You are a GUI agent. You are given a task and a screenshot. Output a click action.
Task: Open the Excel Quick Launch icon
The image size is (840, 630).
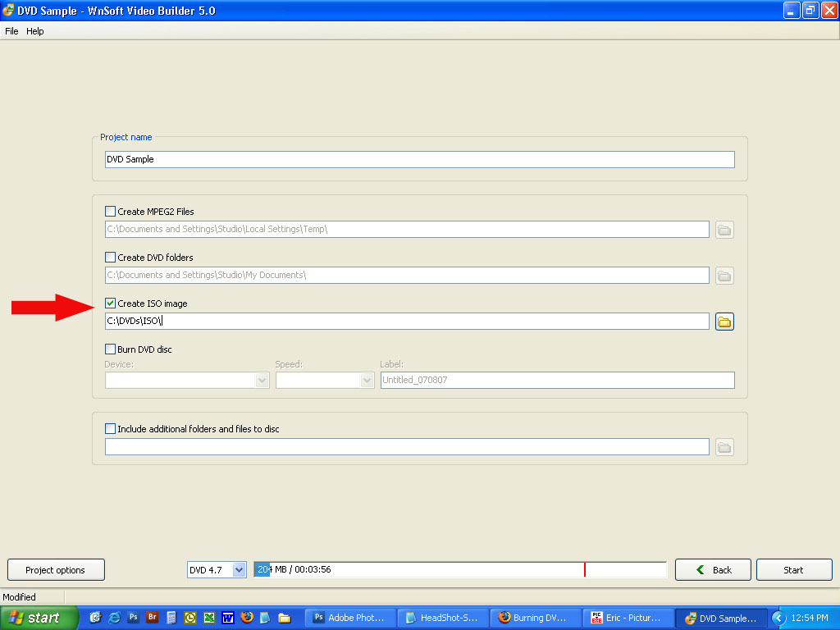[209, 618]
